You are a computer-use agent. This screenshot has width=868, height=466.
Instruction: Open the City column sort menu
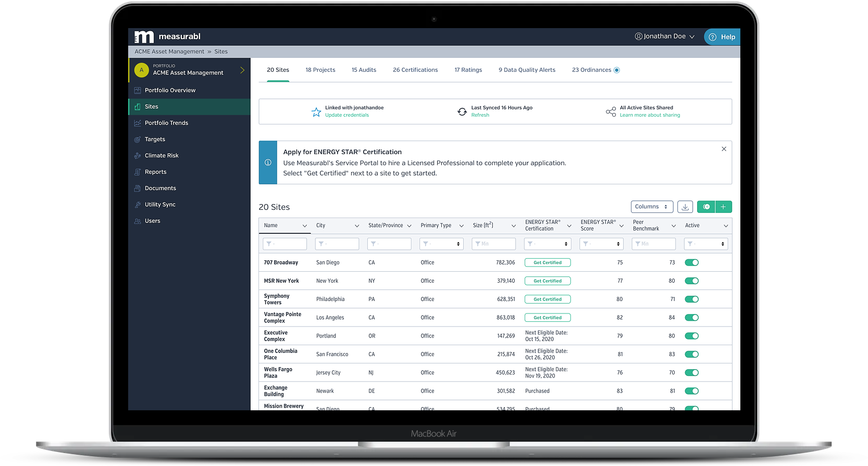click(357, 226)
